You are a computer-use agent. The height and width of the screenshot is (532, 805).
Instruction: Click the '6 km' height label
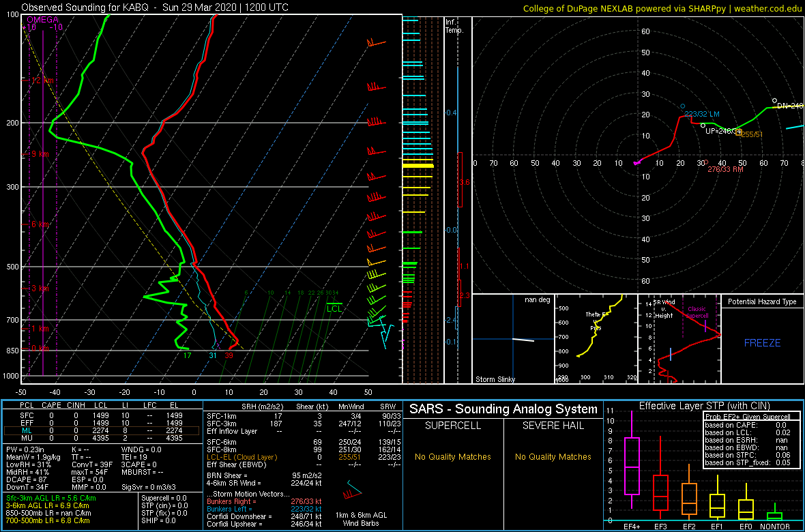pyautogui.click(x=40, y=224)
